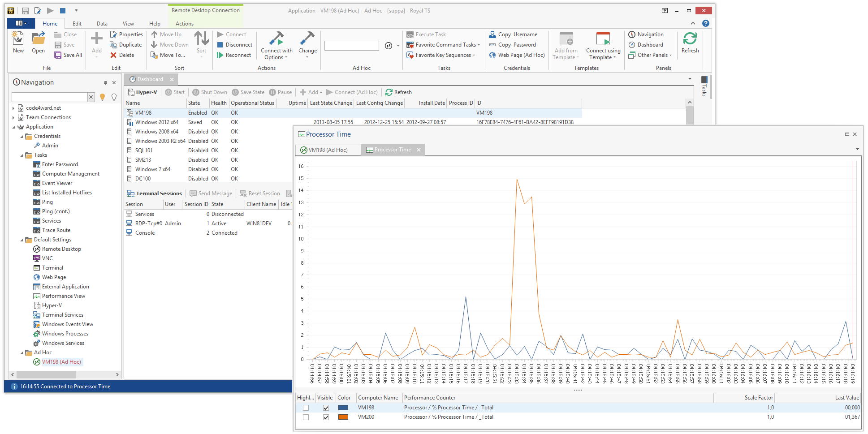868x434 pixels.
Task: Open a file with the Open icon
Action: (x=38, y=39)
